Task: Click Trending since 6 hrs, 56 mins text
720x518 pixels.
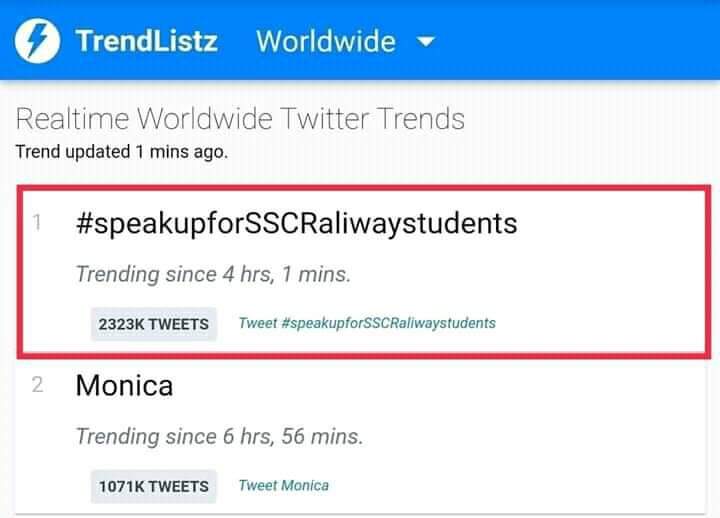Action: pyautogui.click(x=219, y=436)
